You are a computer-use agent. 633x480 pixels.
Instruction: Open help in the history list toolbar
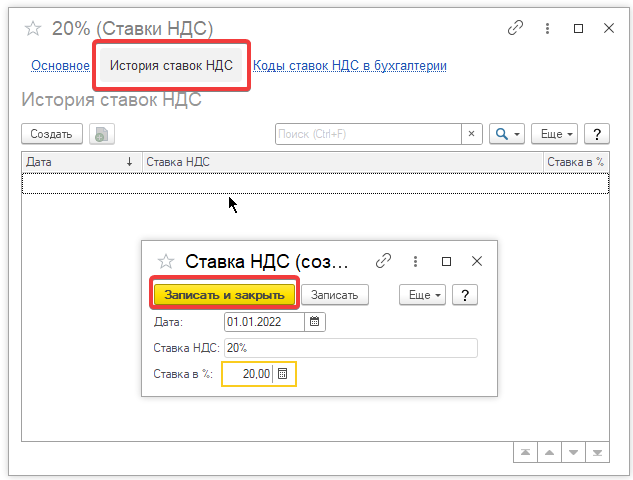[x=597, y=134]
